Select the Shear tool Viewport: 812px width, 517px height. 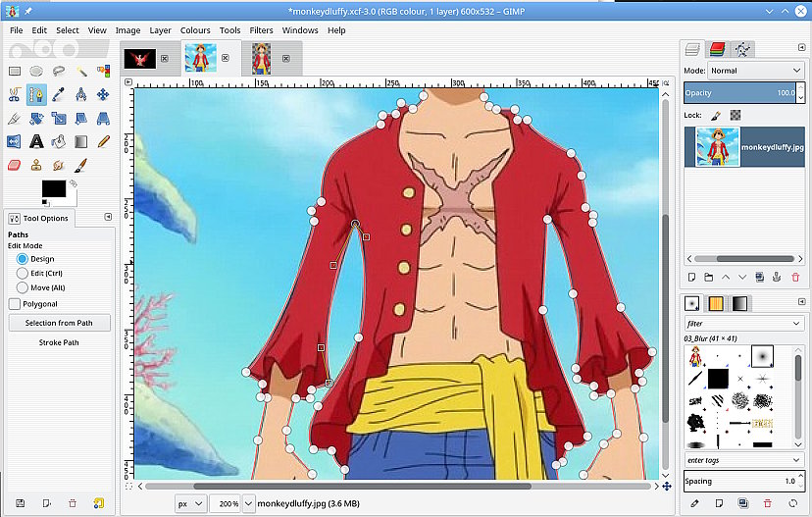tap(81, 119)
